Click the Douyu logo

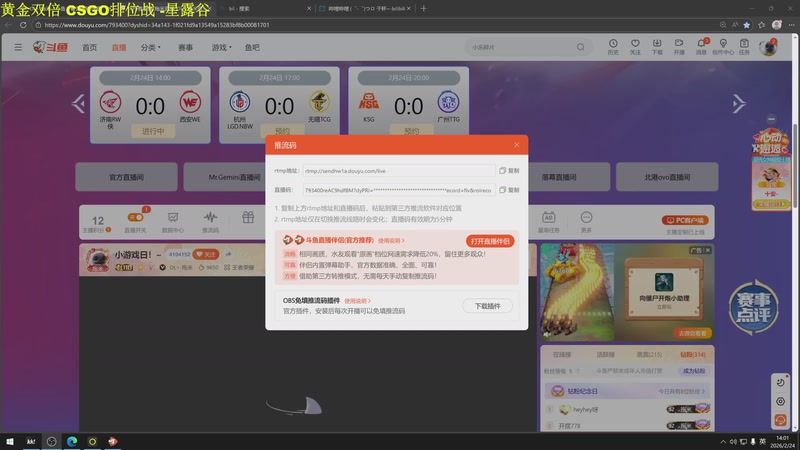(x=50, y=47)
